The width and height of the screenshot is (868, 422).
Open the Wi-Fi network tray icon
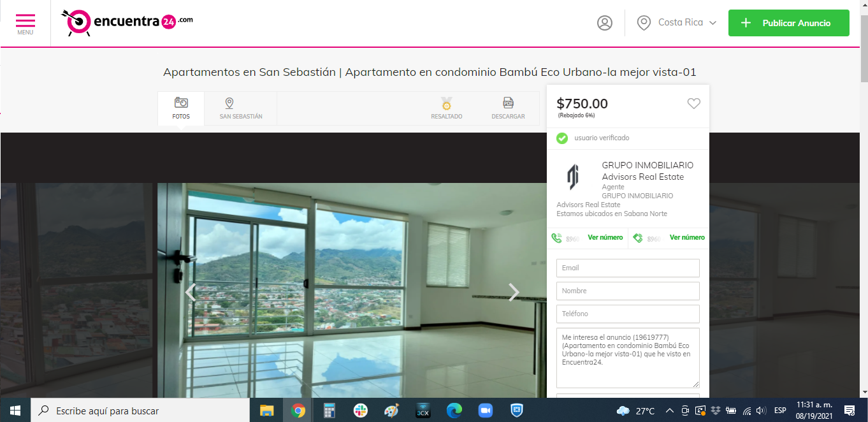[x=746, y=411]
